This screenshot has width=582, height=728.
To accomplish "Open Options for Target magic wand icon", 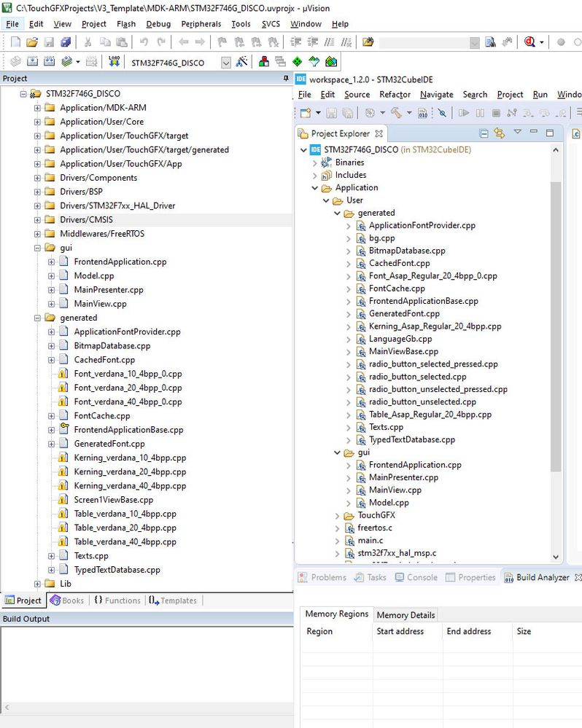I will pyautogui.click(x=241, y=61).
